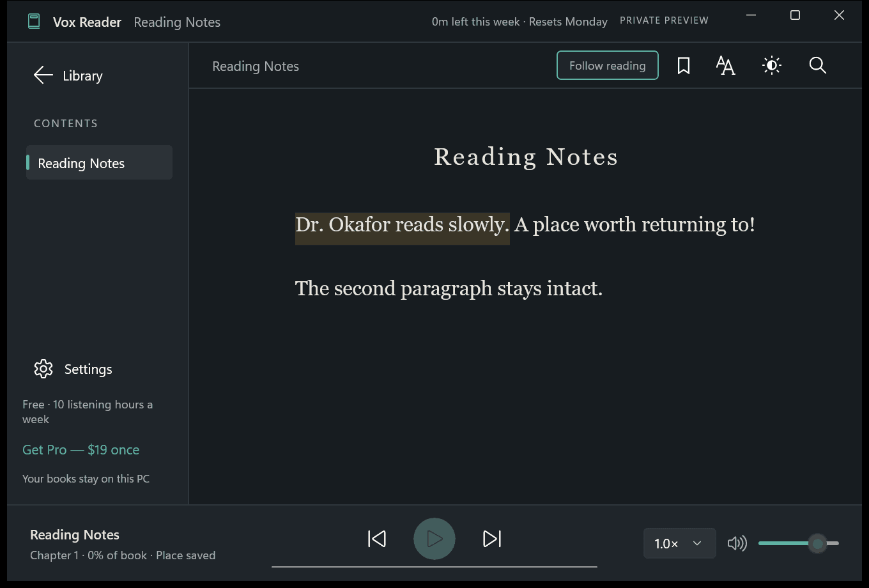Click the highlighted sentence 'Dr. Okafor reads slowly.'
Screen dimensions: 869x588
403,225
